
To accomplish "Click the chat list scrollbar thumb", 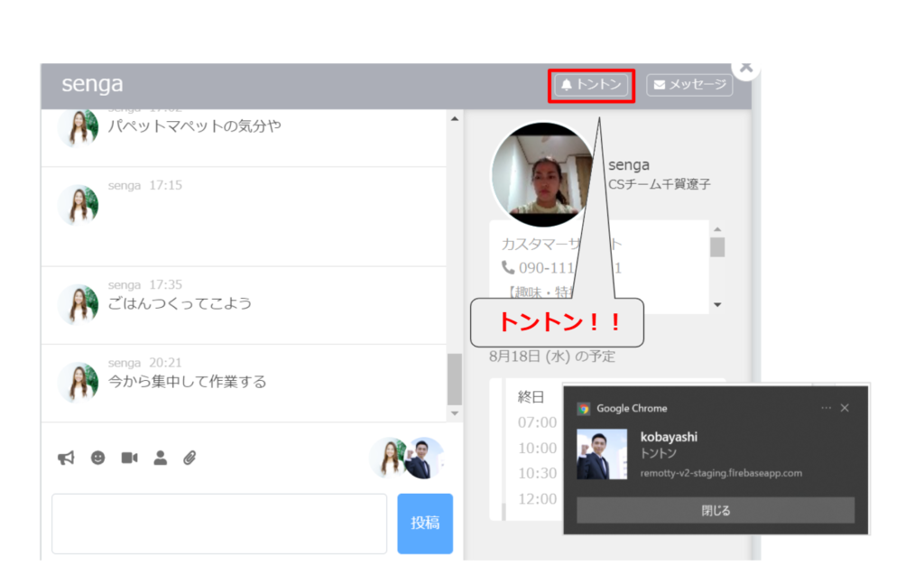I will pyautogui.click(x=455, y=379).
